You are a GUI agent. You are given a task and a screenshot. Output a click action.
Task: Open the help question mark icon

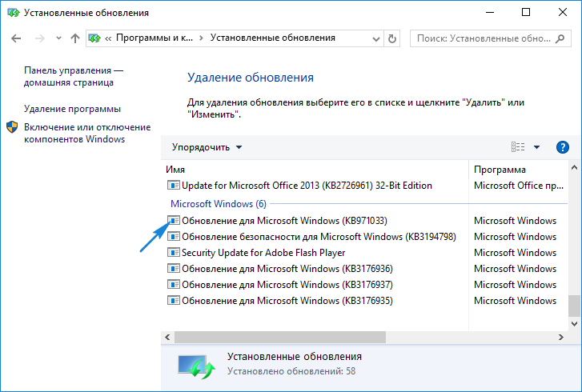[563, 147]
